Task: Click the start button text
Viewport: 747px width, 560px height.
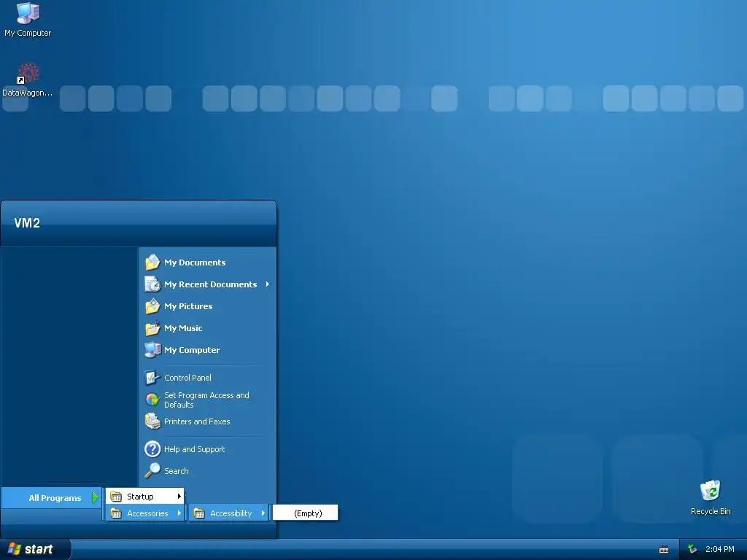Action: 39,549
